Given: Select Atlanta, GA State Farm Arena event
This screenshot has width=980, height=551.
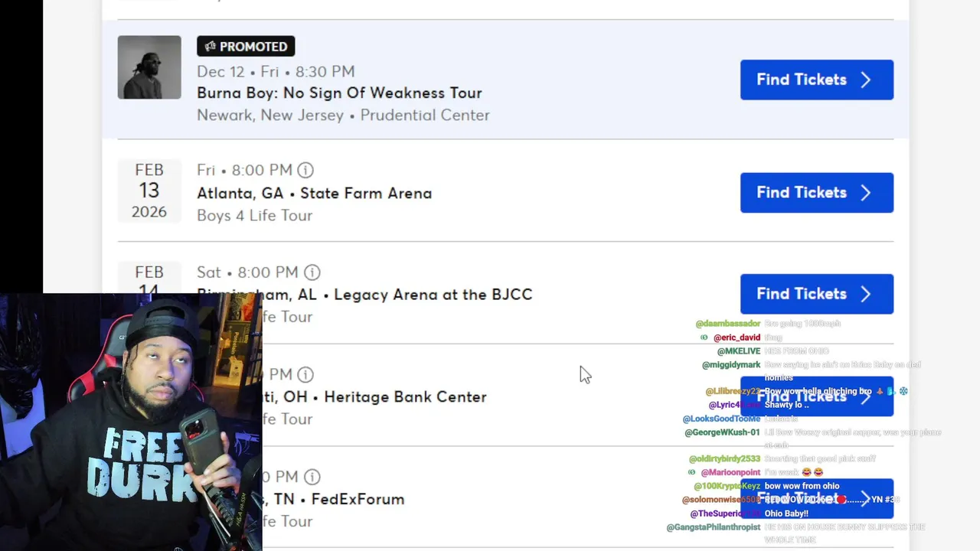Looking at the screenshot, I should pyautogui.click(x=314, y=194).
